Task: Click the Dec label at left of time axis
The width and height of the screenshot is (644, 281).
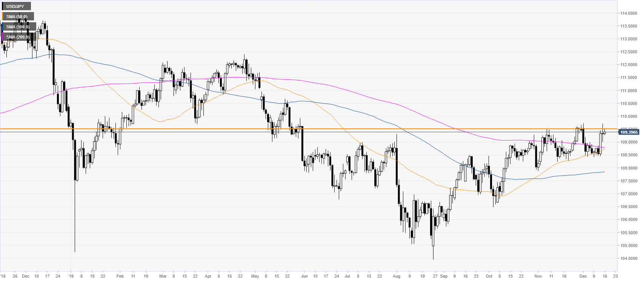Action: click(26, 276)
